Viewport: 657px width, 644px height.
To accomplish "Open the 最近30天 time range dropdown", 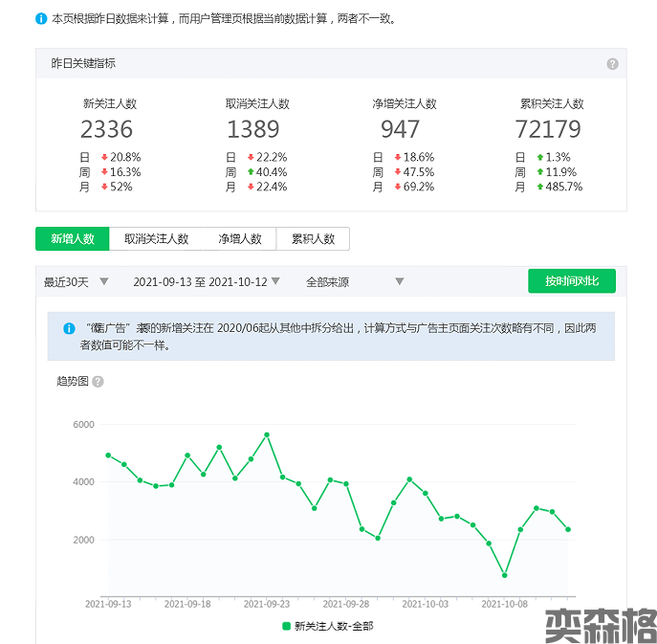I will click(77, 282).
